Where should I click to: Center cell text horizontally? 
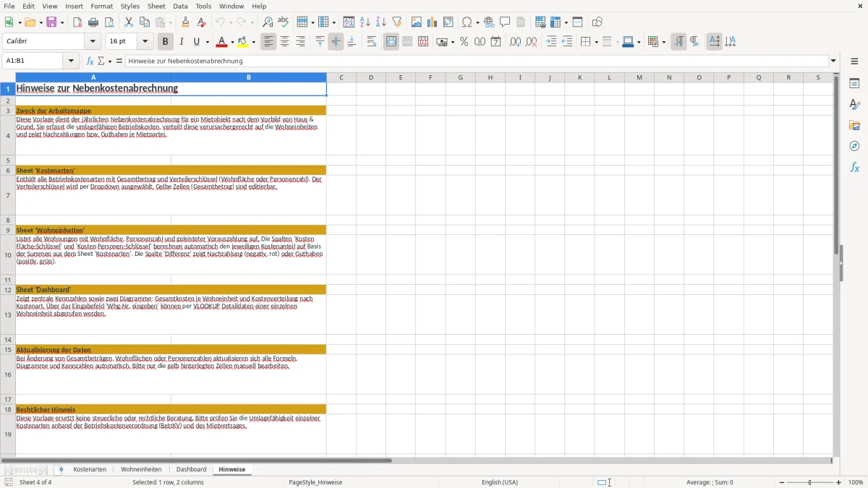point(284,42)
